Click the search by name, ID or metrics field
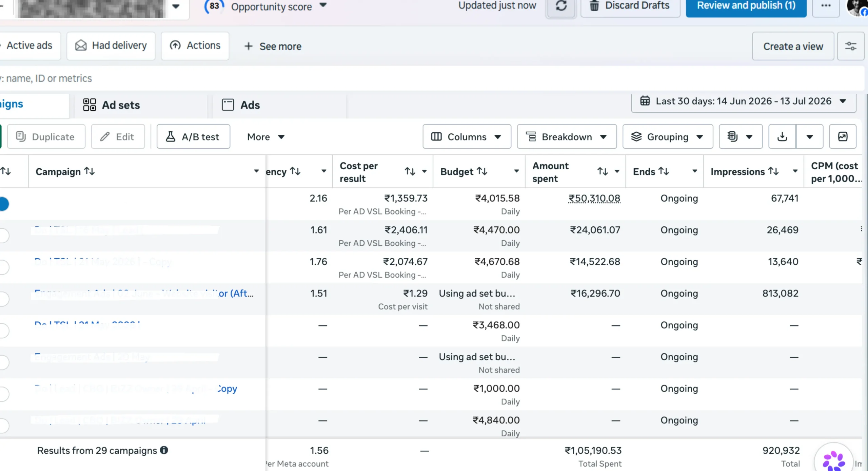Screen dimensions: 868x471 click(x=431, y=78)
